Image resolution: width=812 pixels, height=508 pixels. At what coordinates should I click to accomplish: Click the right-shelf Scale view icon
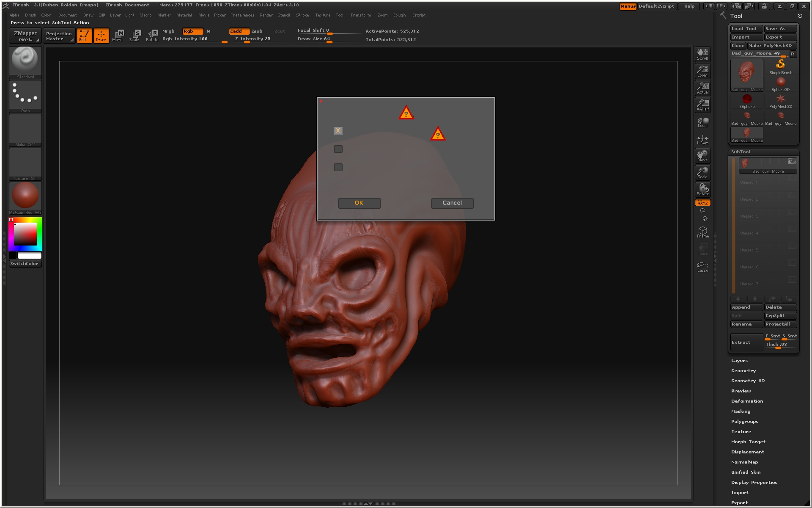click(702, 172)
